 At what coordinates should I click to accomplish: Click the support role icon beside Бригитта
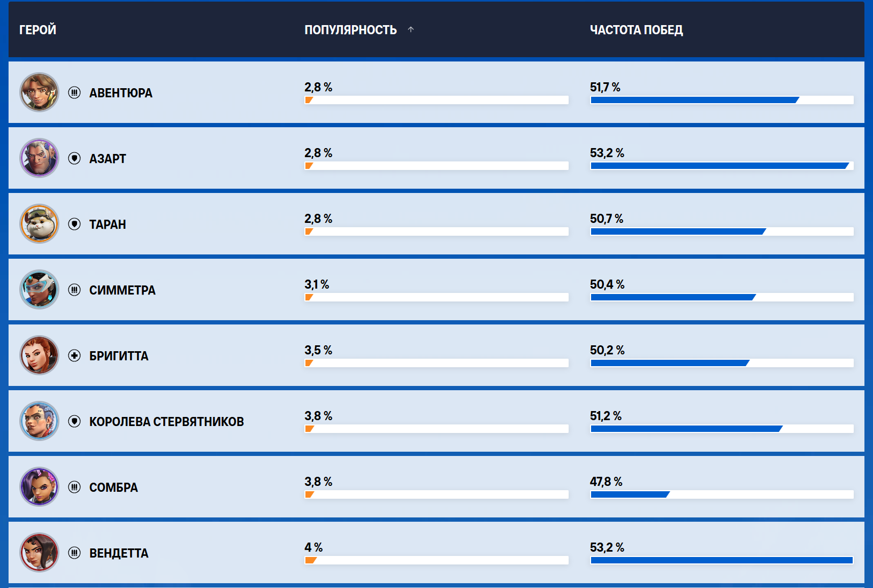74,355
